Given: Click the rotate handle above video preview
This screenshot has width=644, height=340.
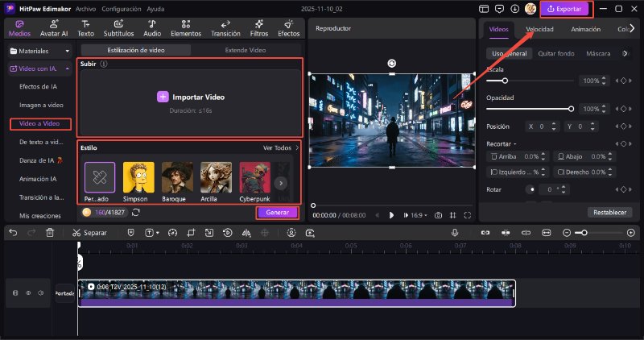Looking at the screenshot, I should [x=391, y=64].
